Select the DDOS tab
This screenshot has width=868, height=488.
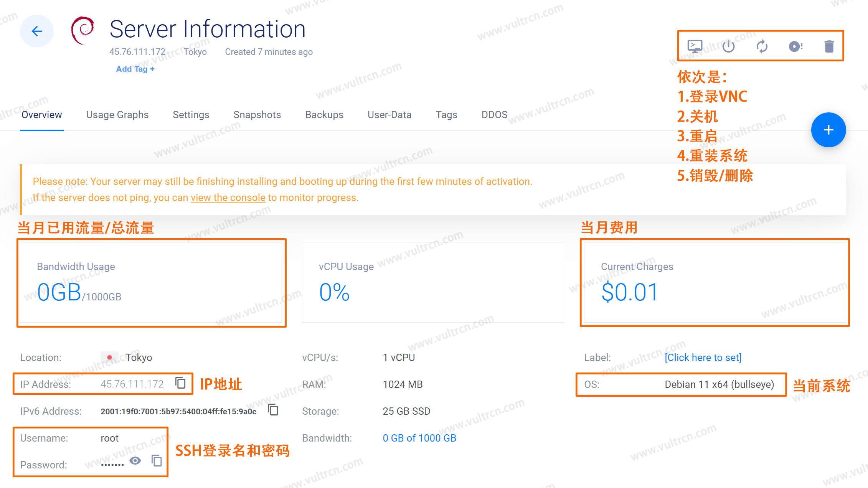point(494,115)
